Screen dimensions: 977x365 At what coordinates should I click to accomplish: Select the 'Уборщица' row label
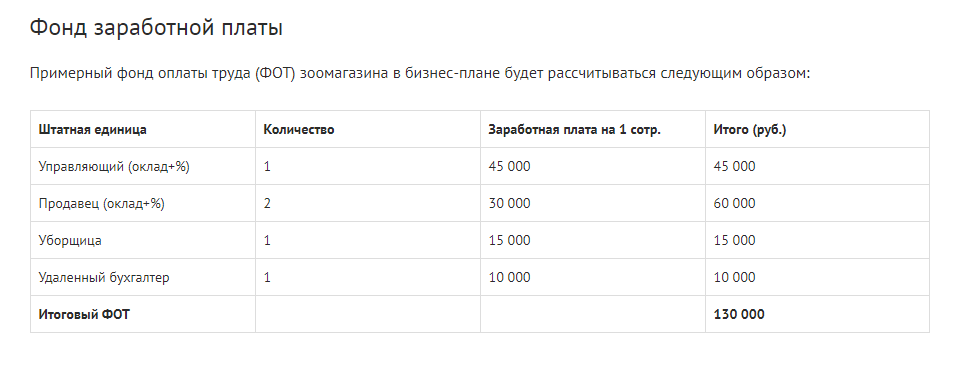coord(70,240)
